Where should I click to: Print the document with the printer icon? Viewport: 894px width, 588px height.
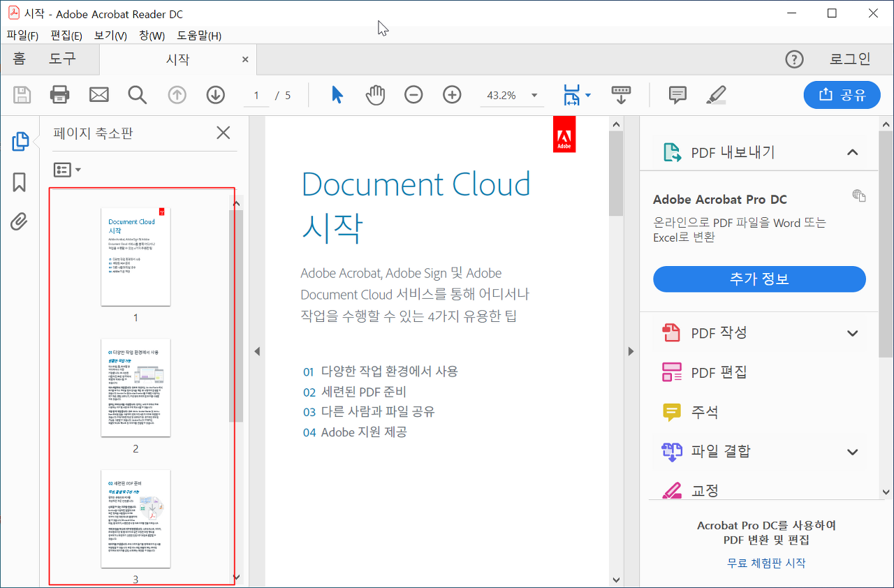click(x=60, y=95)
